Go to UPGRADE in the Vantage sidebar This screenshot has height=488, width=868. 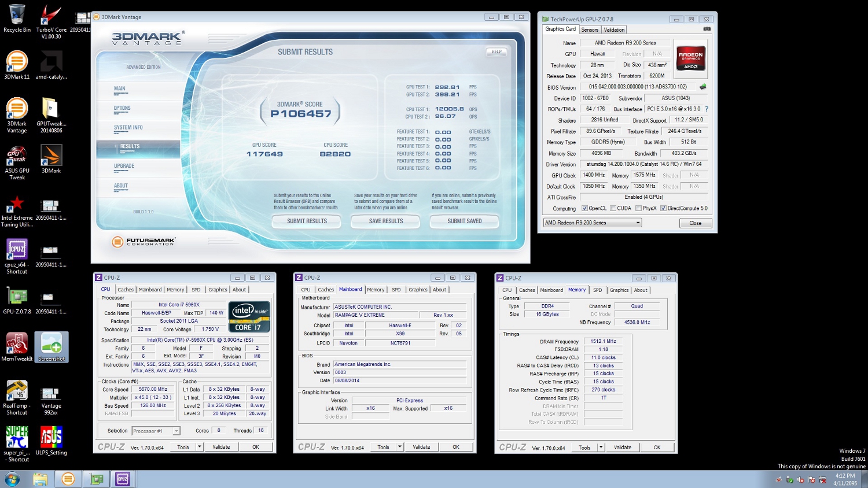(124, 166)
